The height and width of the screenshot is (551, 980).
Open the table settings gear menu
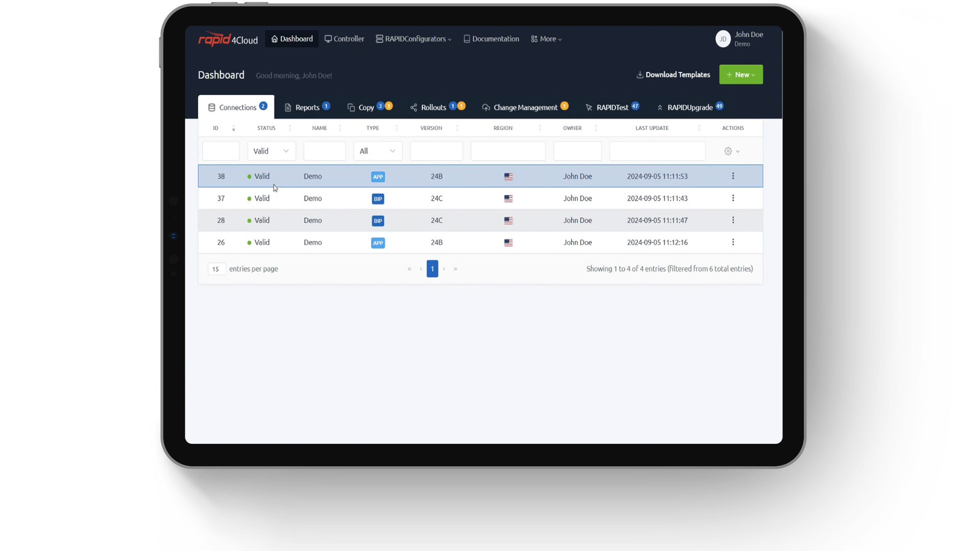(732, 151)
